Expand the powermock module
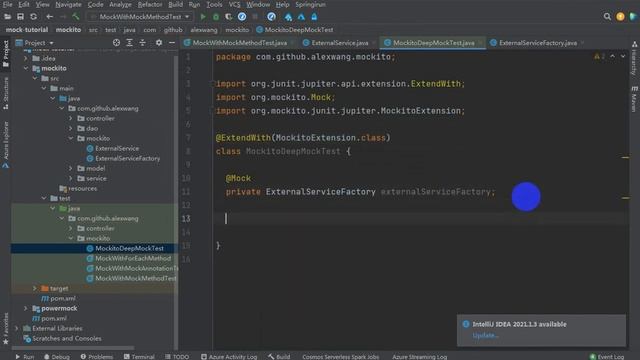 tap(26, 308)
